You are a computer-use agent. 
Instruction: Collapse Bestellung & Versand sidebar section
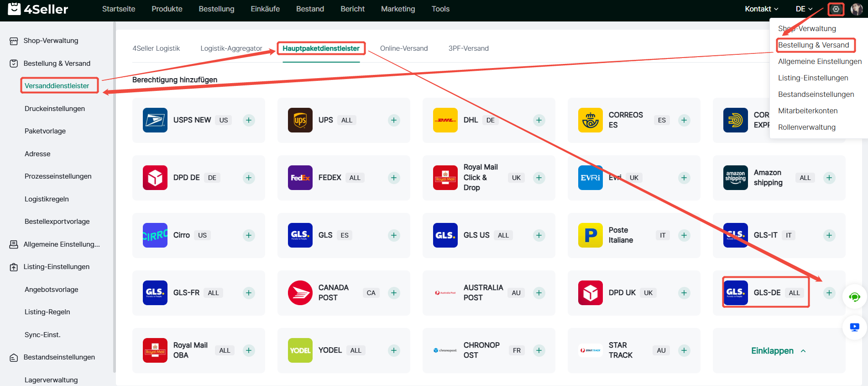pyautogui.click(x=57, y=63)
